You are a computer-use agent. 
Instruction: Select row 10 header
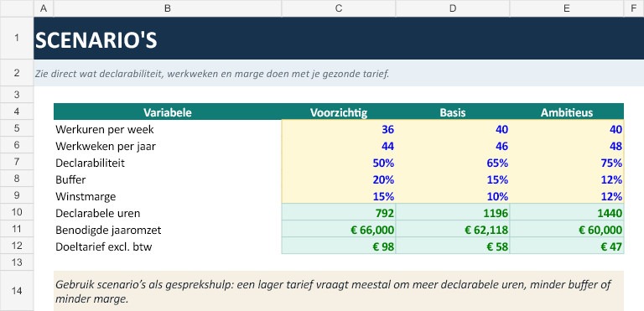[x=17, y=213]
